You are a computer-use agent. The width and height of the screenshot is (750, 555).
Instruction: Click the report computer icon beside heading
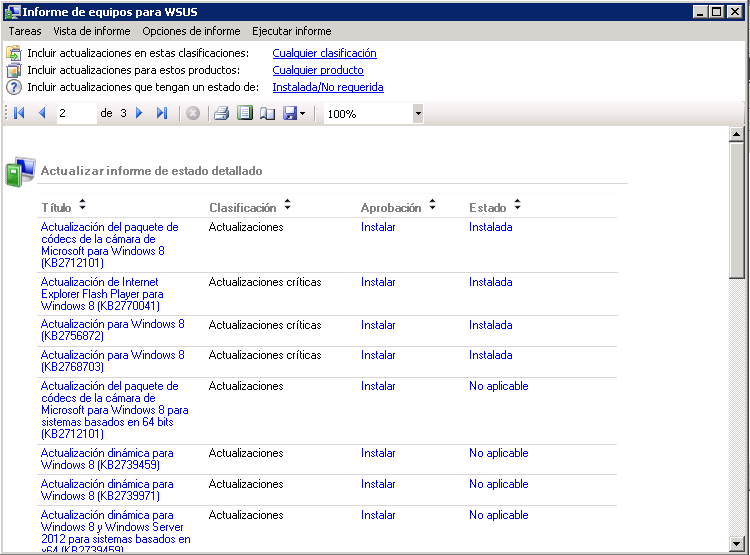tap(20, 171)
